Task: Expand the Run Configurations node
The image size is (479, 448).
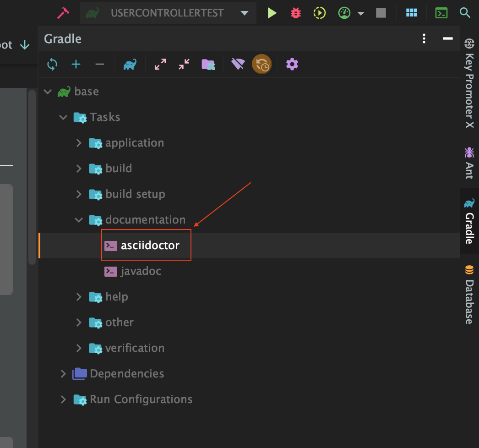Action: click(x=63, y=399)
